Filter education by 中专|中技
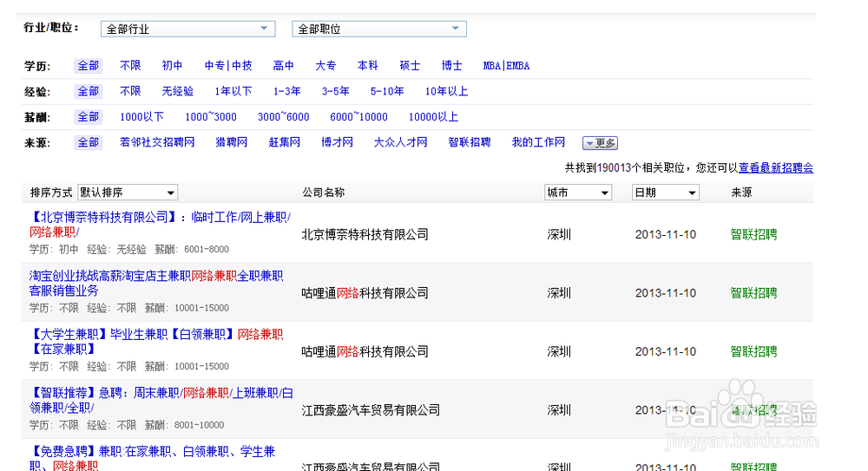 click(x=228, y=66)
